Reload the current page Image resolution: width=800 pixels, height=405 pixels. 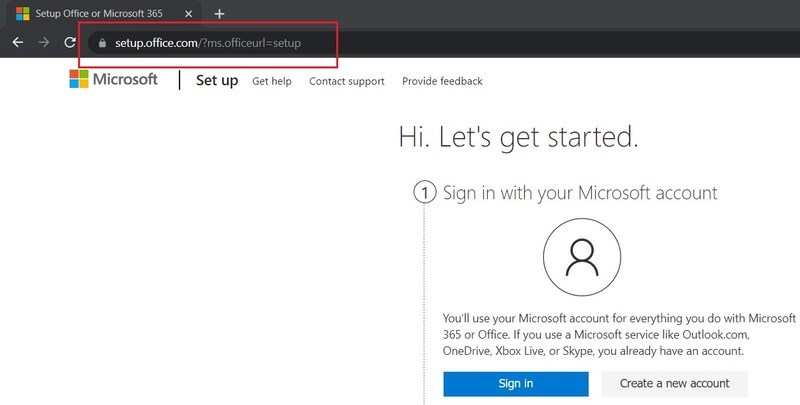[69, 43]
